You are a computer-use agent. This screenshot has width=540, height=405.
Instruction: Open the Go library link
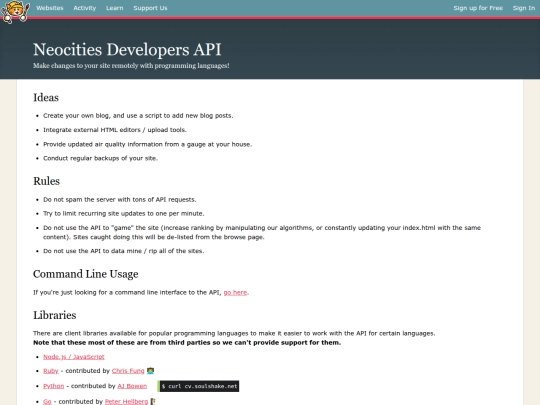click(x=47, y=402)
